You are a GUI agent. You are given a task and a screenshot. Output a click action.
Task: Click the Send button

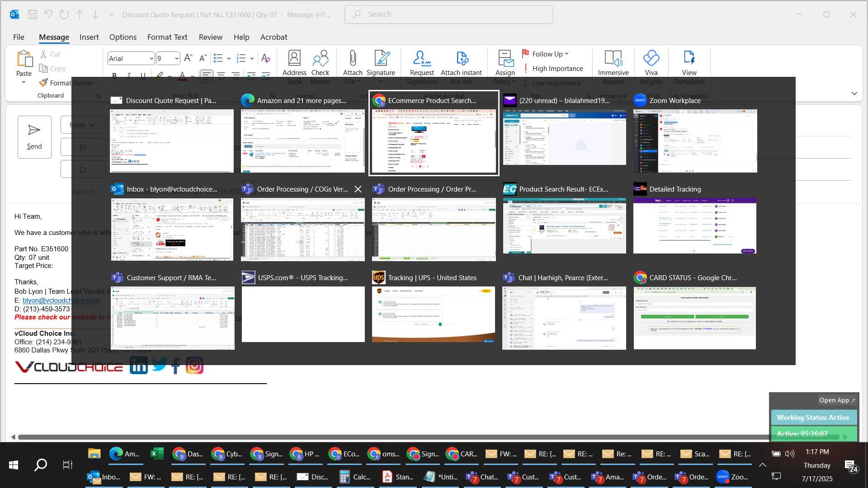34,137
